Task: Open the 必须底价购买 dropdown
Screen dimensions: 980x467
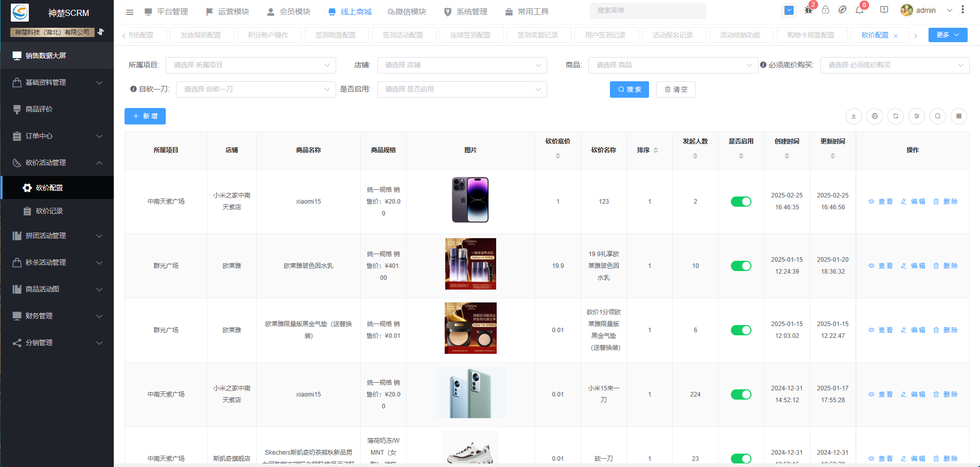Action: 895,65
